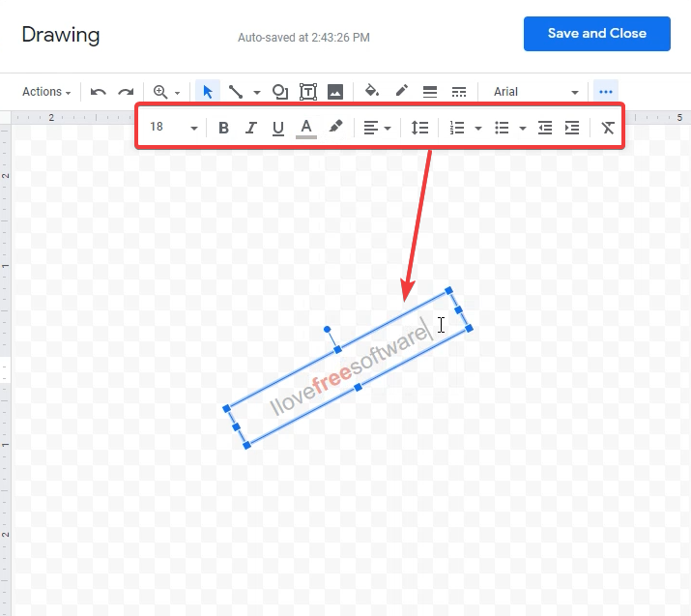
Task: Open line spacing options
Action: [419, 128]
